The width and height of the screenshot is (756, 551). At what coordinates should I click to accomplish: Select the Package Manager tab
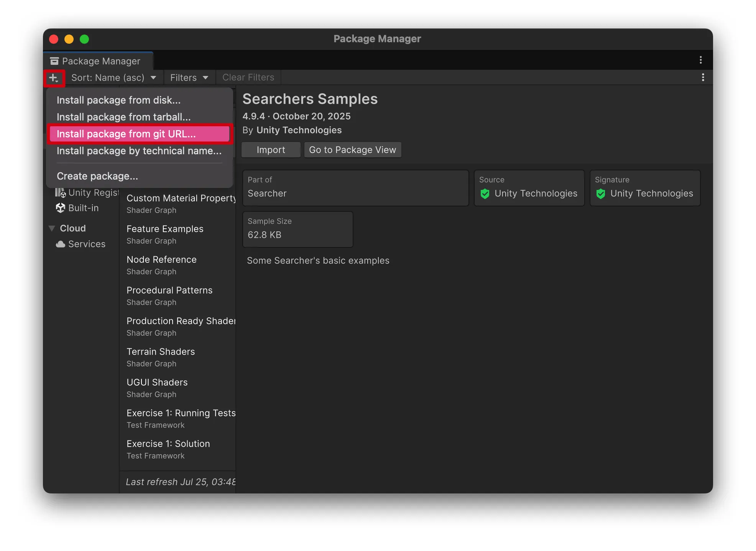pyautogui.click(x=98, y=61)
